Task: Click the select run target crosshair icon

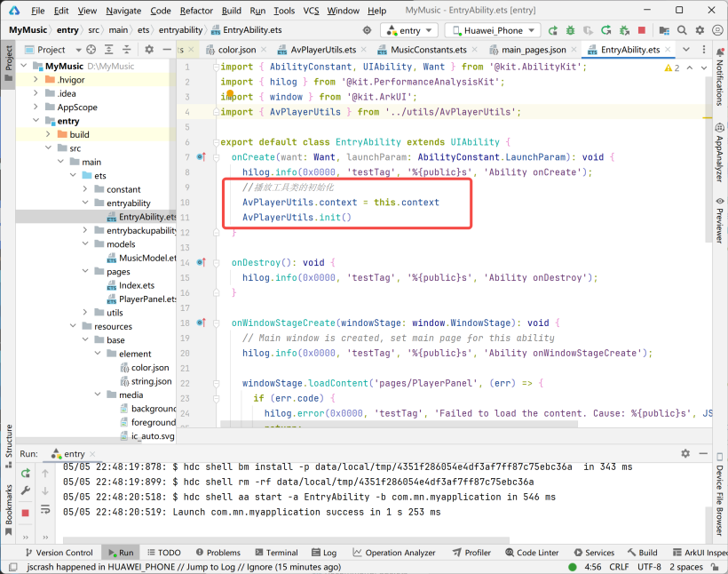Action: (x=367, y=30)
